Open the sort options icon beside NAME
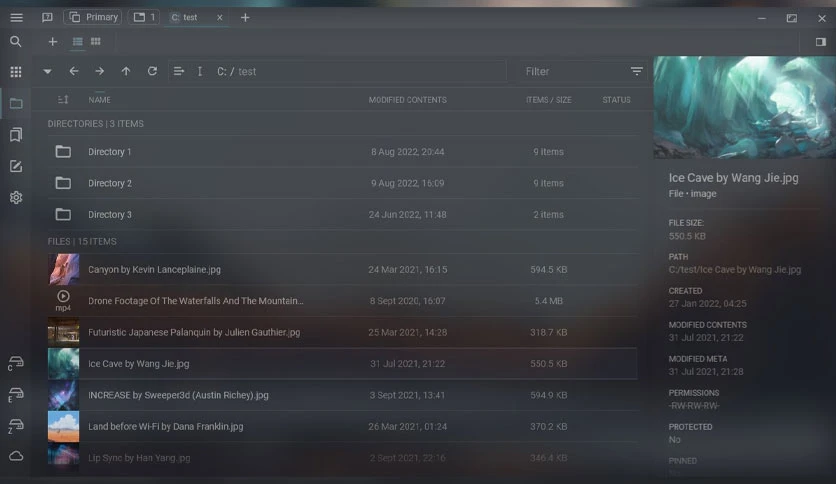836x484 pixels. click(x=63, y=100)
